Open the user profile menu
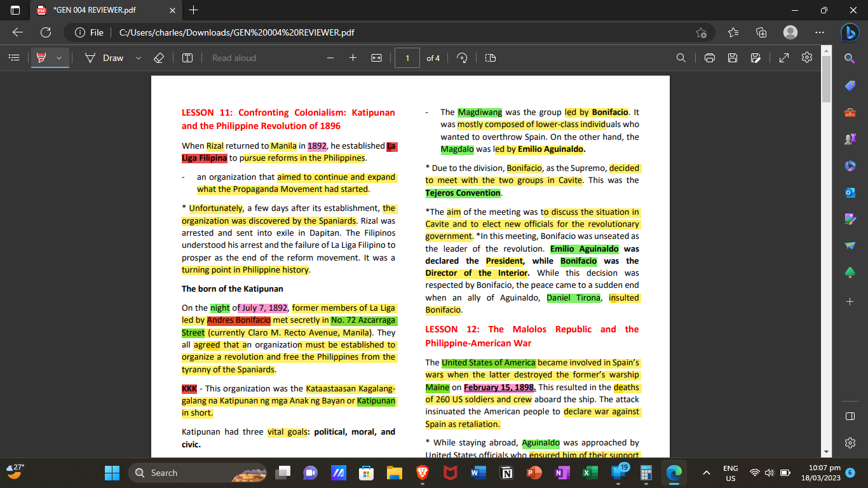868x488 pixels. coord(790,32)
